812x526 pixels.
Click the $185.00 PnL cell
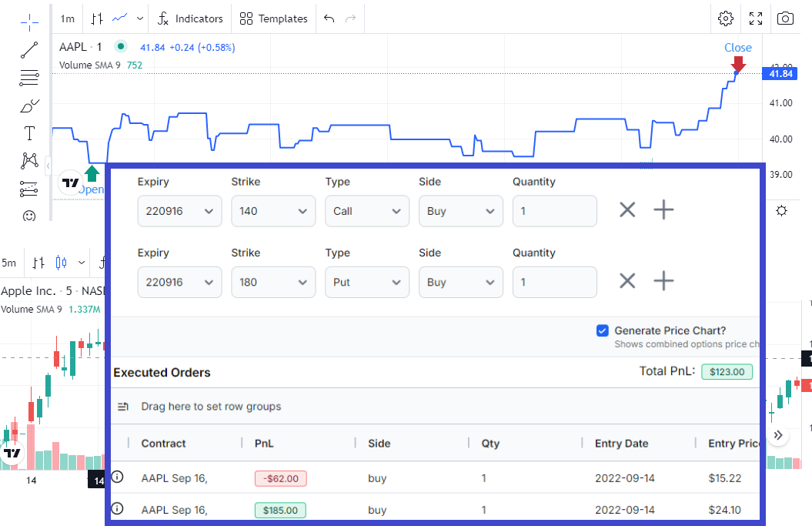[x=280, y=510]
